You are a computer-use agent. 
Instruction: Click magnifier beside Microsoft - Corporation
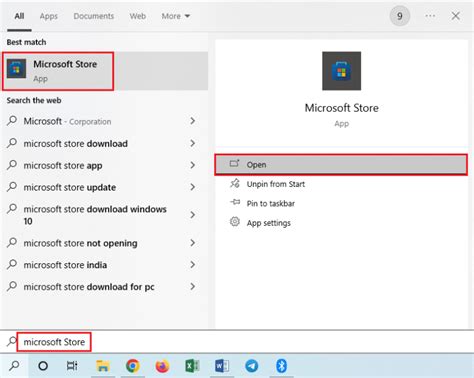tap(12, 120)
